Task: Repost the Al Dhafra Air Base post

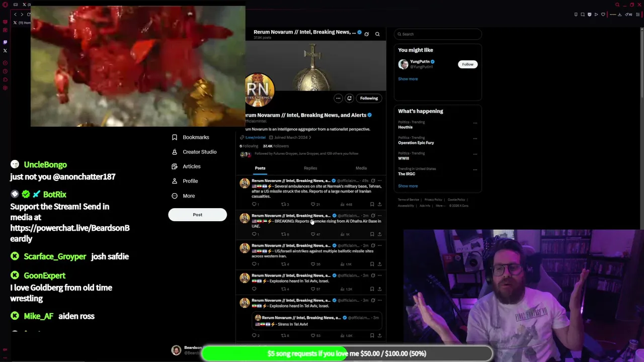Action: 283,234
